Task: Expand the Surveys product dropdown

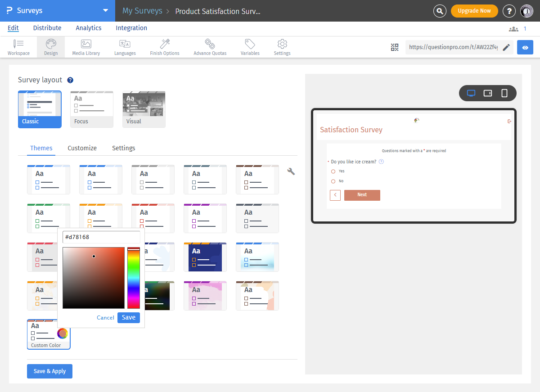Action: [105, 10]
